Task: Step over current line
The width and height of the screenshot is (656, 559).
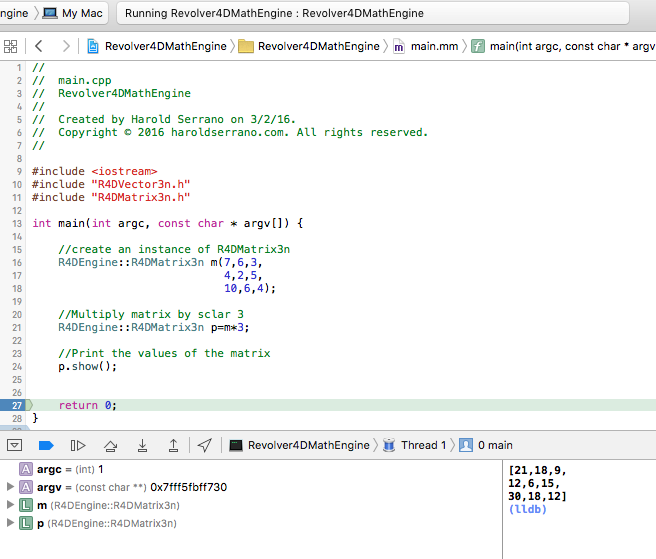Action: [x=110, y=446]
